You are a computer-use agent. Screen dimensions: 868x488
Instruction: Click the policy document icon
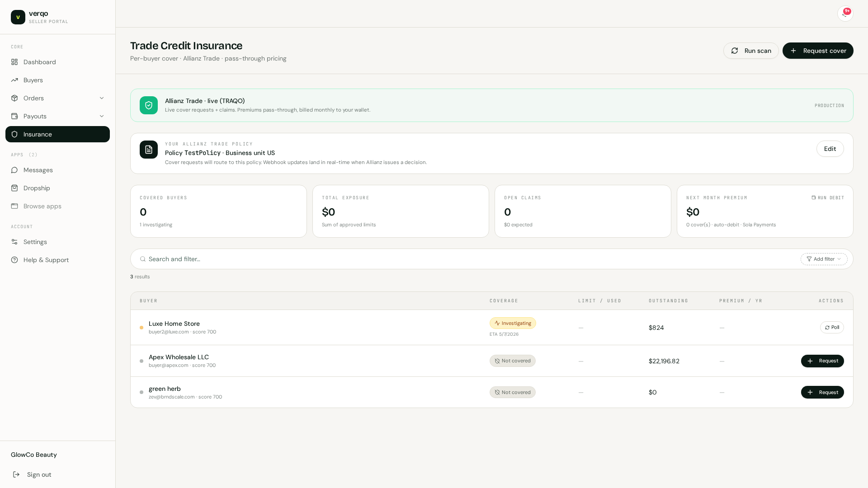tap(149, 150)
